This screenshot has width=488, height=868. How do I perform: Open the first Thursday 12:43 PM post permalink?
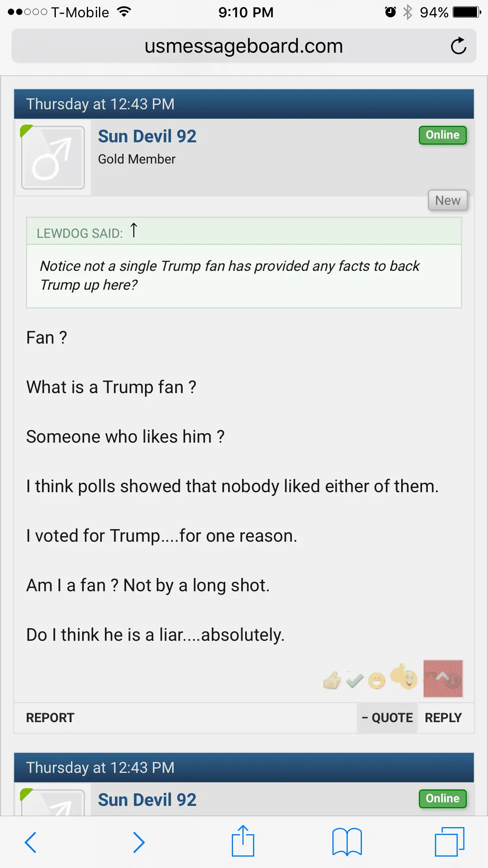click(x=100, y=104)
